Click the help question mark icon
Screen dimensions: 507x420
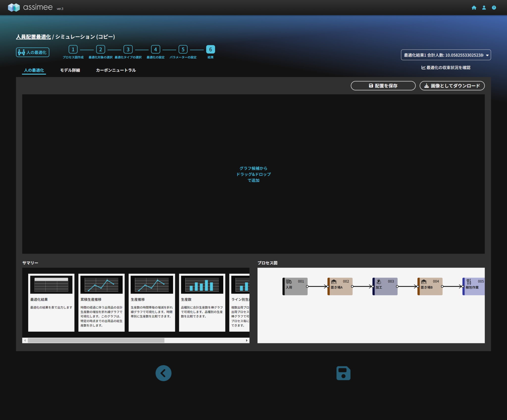[x=494, y=8]
